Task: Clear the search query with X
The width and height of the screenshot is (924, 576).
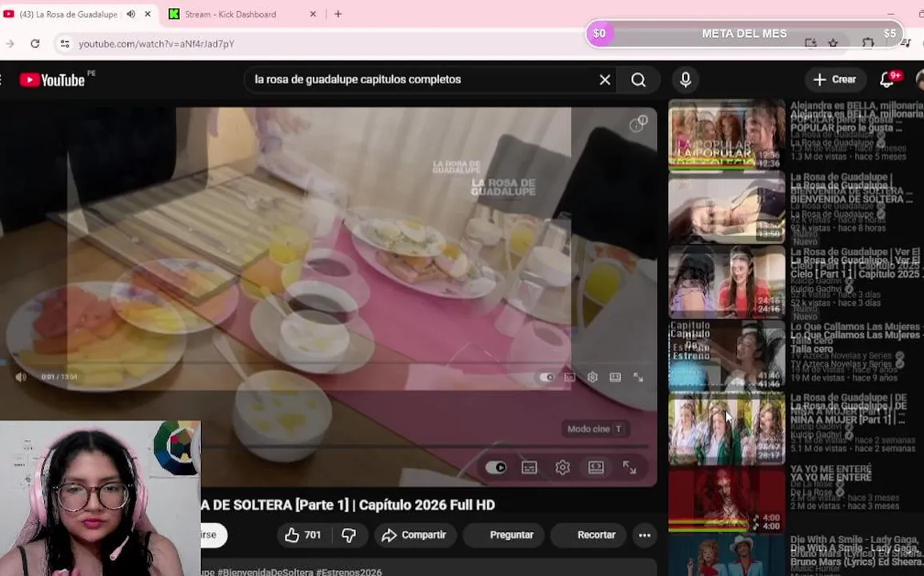Action: pyautogui.click(x=605, y=79)
